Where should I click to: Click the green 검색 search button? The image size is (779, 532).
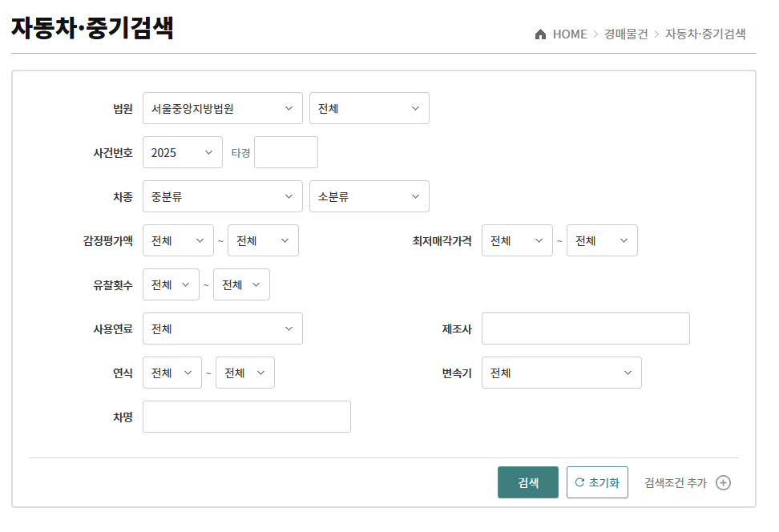click(x=528, y=482)
